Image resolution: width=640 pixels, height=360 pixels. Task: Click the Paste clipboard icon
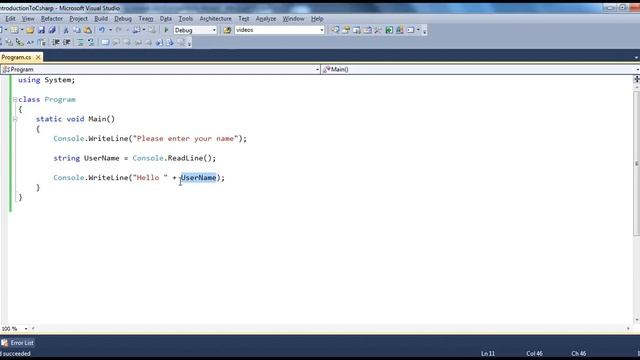pyautogui.click(x=87, y=30)
